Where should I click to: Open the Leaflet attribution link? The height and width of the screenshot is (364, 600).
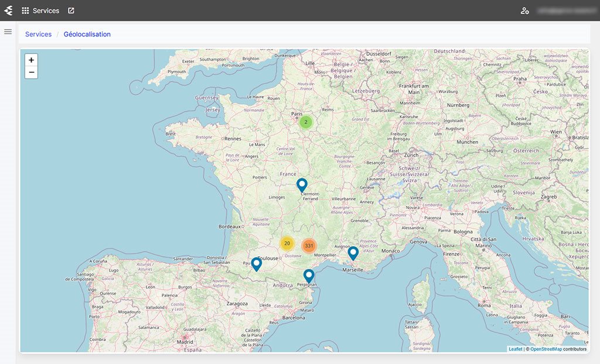click(515, 349)
